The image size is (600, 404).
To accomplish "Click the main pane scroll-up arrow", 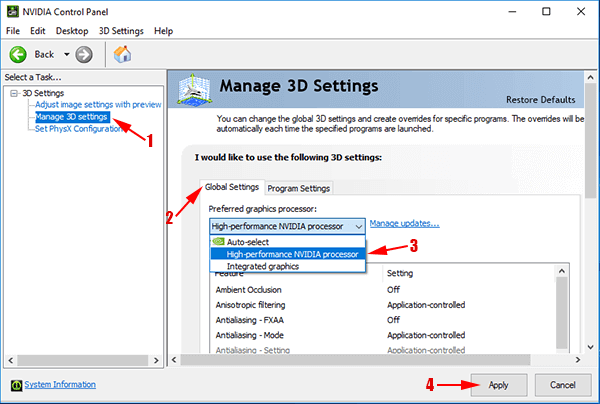I will 590,78.
